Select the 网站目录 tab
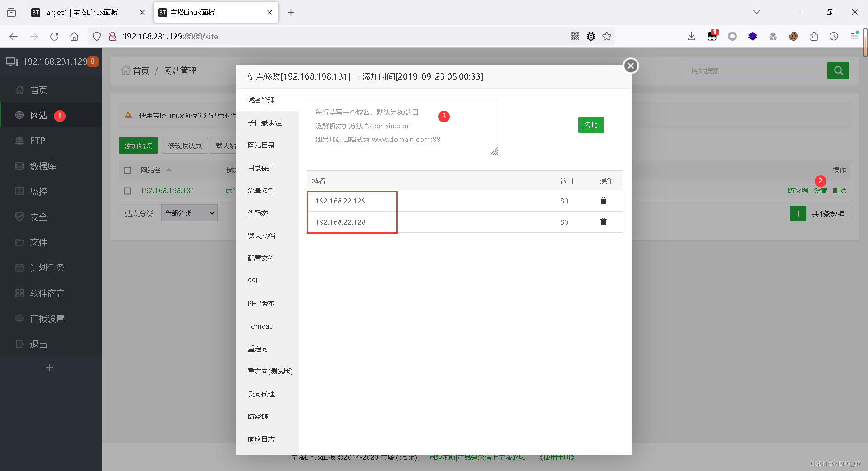The width and height of the screenshot is (868, 471). [268, 145]
